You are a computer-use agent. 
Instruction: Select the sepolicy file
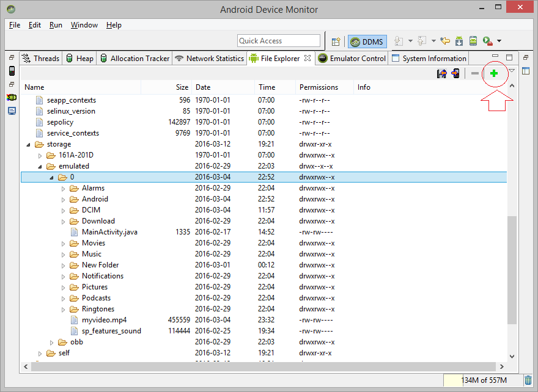[x=60, y=122]
